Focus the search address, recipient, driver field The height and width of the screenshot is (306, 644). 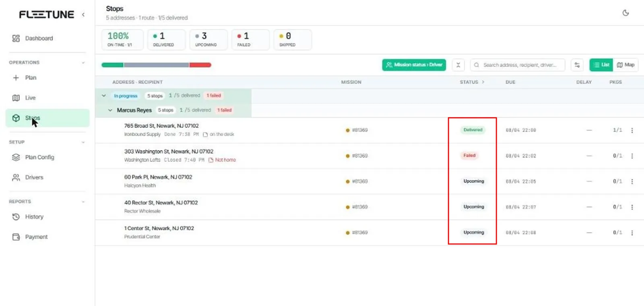pyautogui.click(x=518, y=65)
